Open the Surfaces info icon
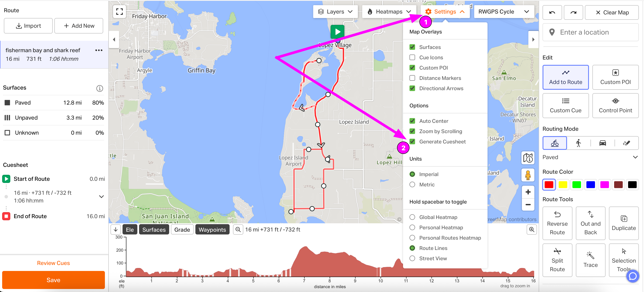This screenshot has width=644, height=292. point(100,88)
